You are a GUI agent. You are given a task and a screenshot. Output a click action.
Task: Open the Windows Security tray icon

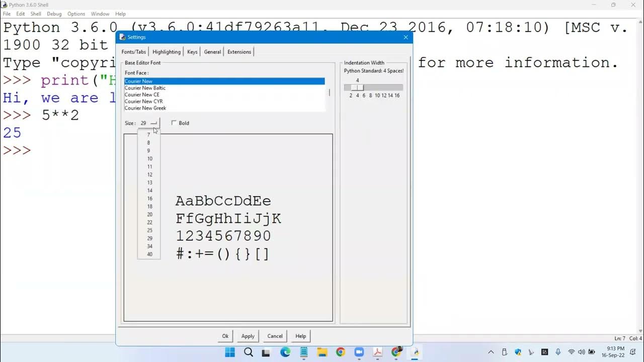(518, 352)
